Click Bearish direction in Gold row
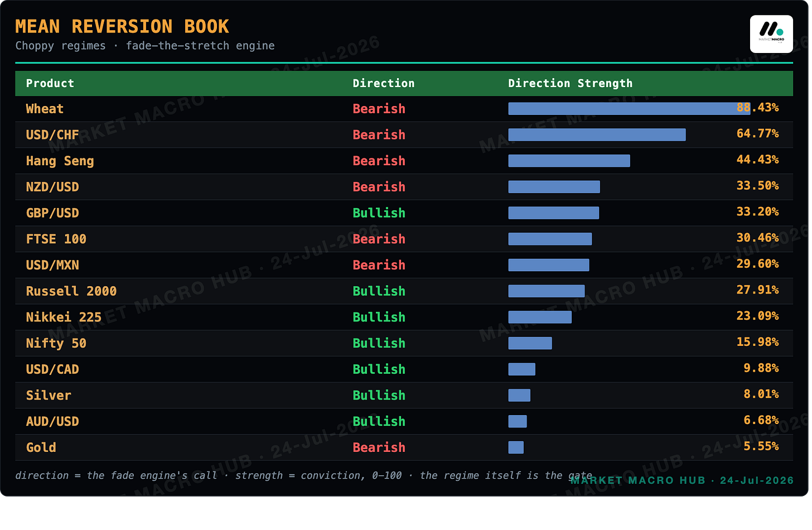The image size is (812, 530). [x=379, y=447]
